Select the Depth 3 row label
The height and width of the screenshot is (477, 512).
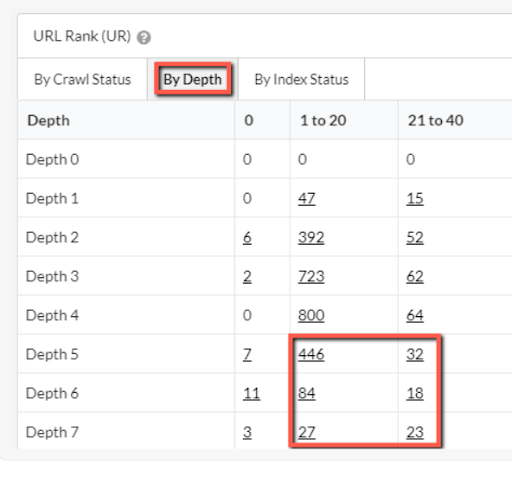point(52,276)
